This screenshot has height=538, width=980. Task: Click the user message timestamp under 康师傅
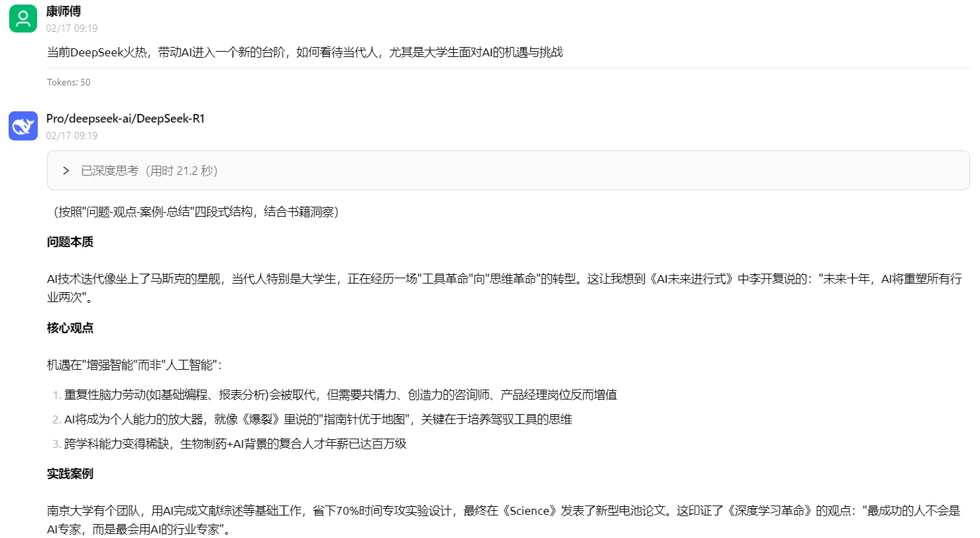[72, 28]
